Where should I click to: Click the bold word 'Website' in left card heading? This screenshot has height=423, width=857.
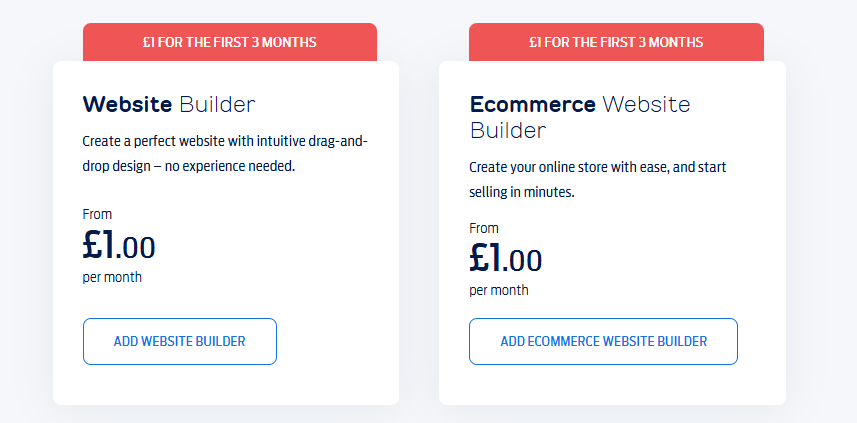127,104
